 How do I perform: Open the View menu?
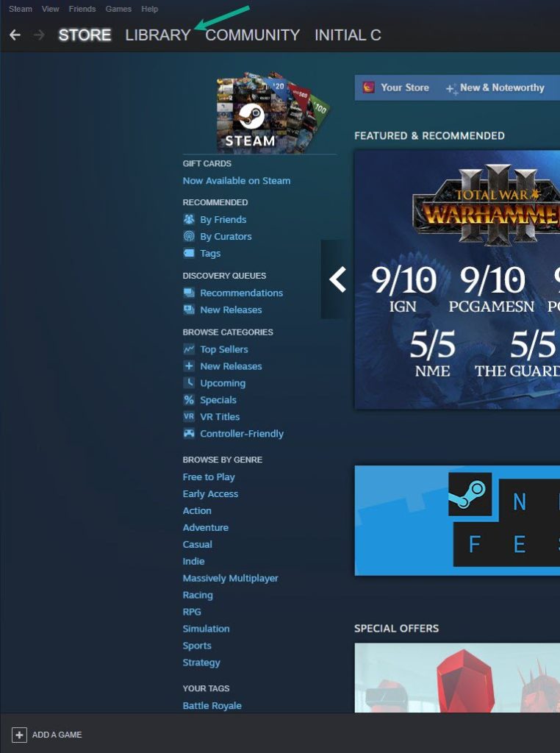pyautogui.click(x=51, y=9)
